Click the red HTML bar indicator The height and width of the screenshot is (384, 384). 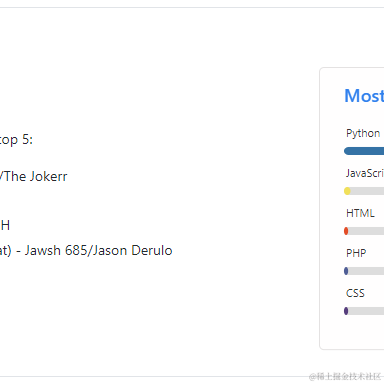346,231
